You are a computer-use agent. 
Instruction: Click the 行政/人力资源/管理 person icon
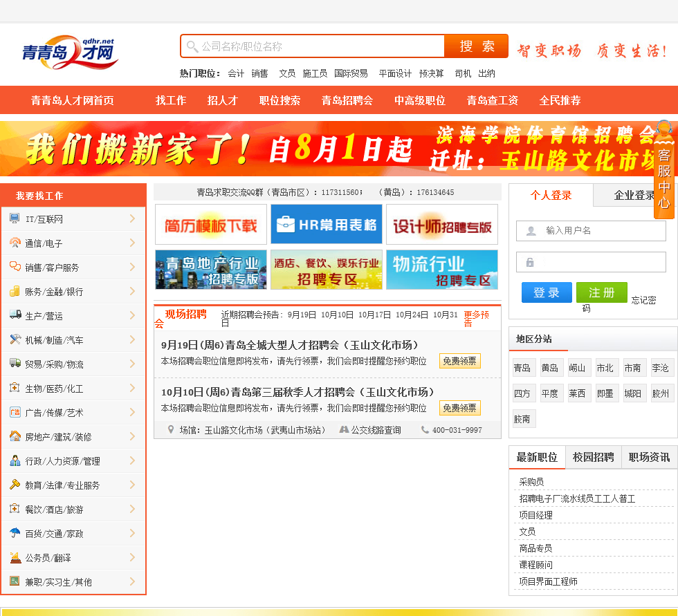pos(15,460)
